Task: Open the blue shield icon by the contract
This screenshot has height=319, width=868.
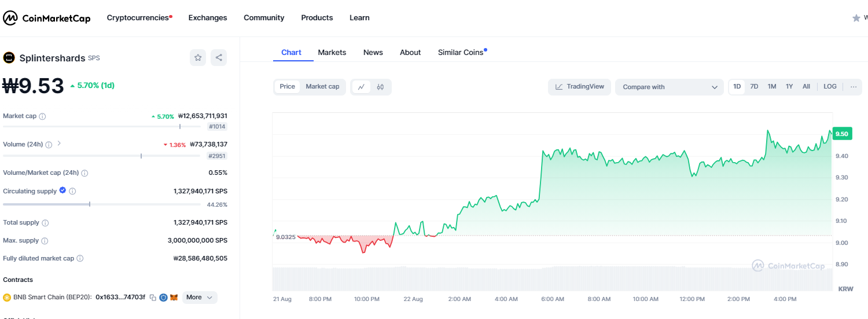Action: tap(163, 298)
